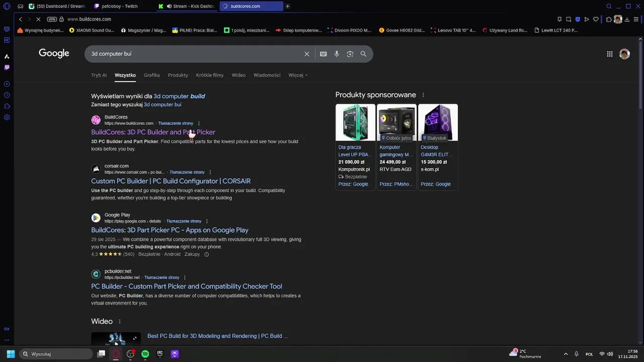
Task: Open options menu beside Wideo heading
Action: coord(120,321)
